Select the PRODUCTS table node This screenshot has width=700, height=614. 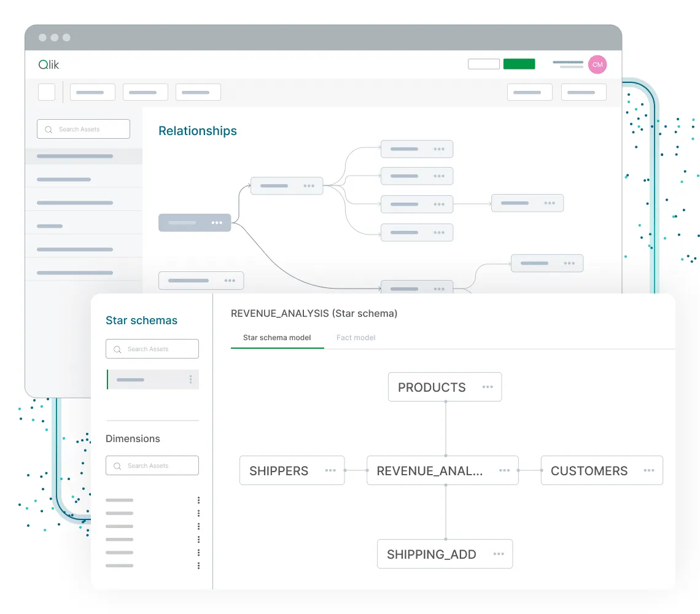[x=445, y=387]
